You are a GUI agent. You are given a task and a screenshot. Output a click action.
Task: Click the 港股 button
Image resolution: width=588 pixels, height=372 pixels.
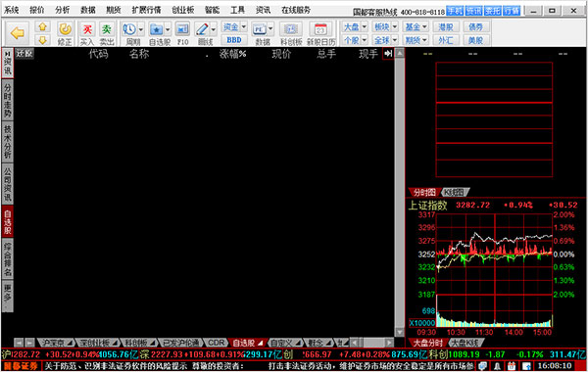[x=445, y=27]
